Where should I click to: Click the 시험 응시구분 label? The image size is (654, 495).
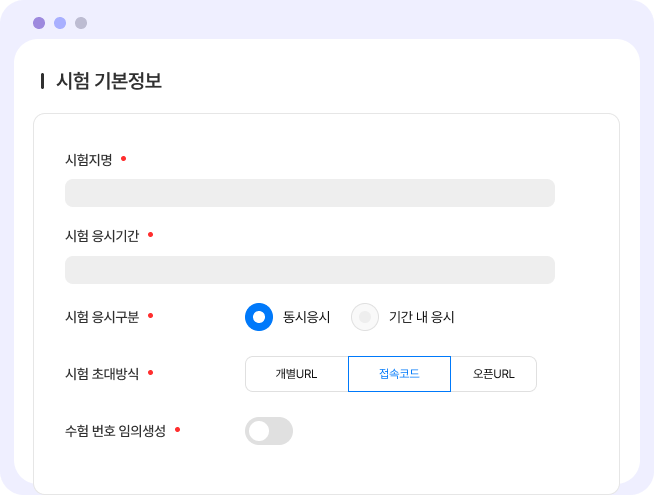pyautogui.click(x=102, y=317)
